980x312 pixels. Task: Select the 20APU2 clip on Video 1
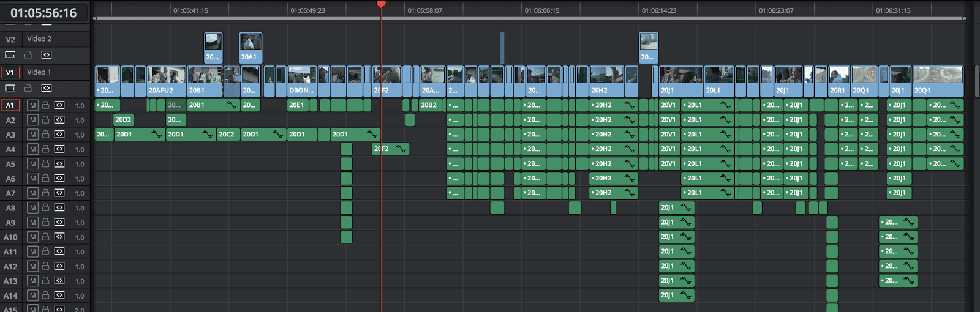(x=167, y=82)
